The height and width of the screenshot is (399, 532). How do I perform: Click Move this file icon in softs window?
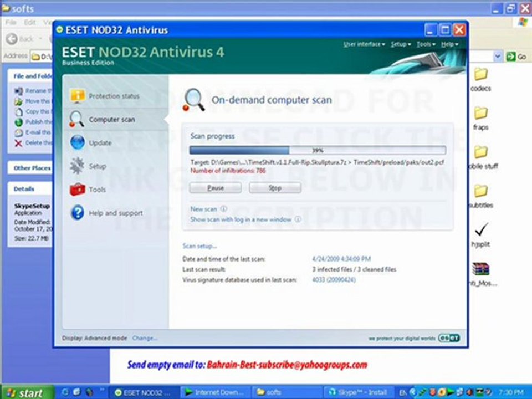19,101
